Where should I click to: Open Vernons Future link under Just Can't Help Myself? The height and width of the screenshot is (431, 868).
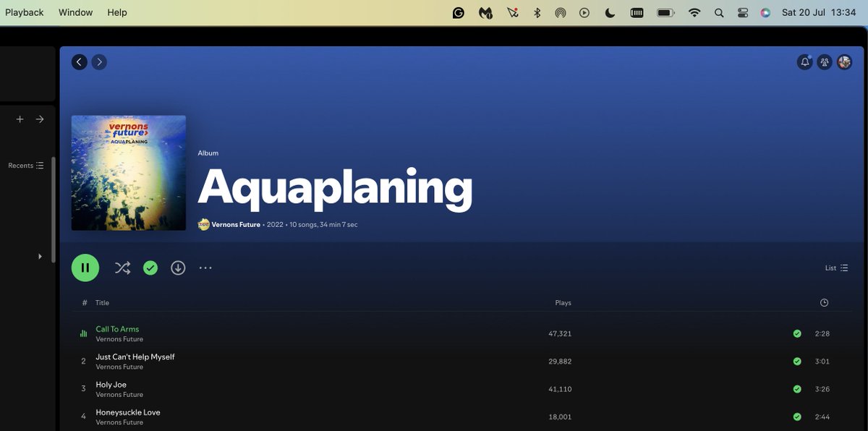click(x=119, y=367)
